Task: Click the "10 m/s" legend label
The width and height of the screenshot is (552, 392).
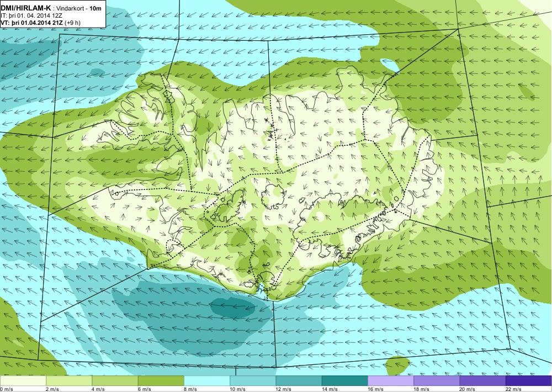Action: pos(237,389)
